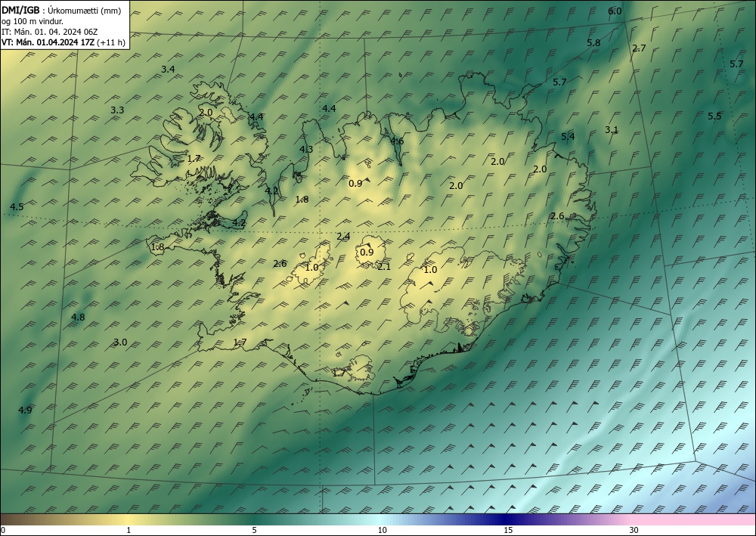Click the "2.1" value beside the glacier

click(x=384, y=267)
